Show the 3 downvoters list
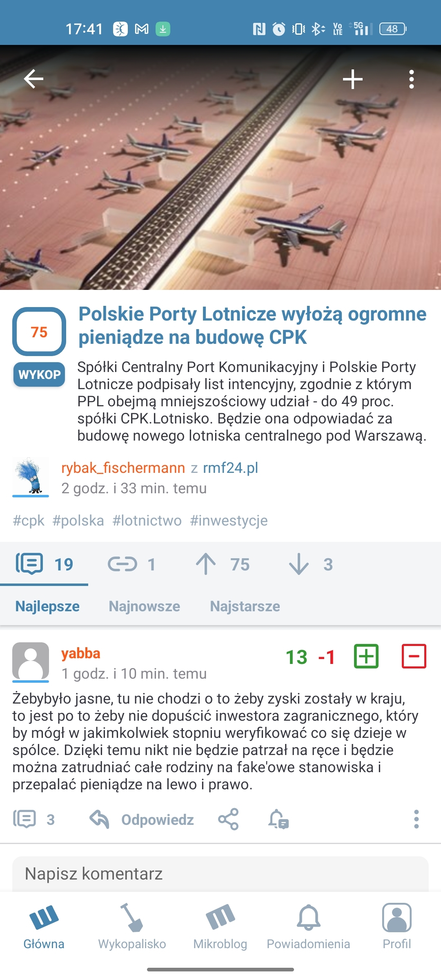441x980 pixels. pos(311,564)
